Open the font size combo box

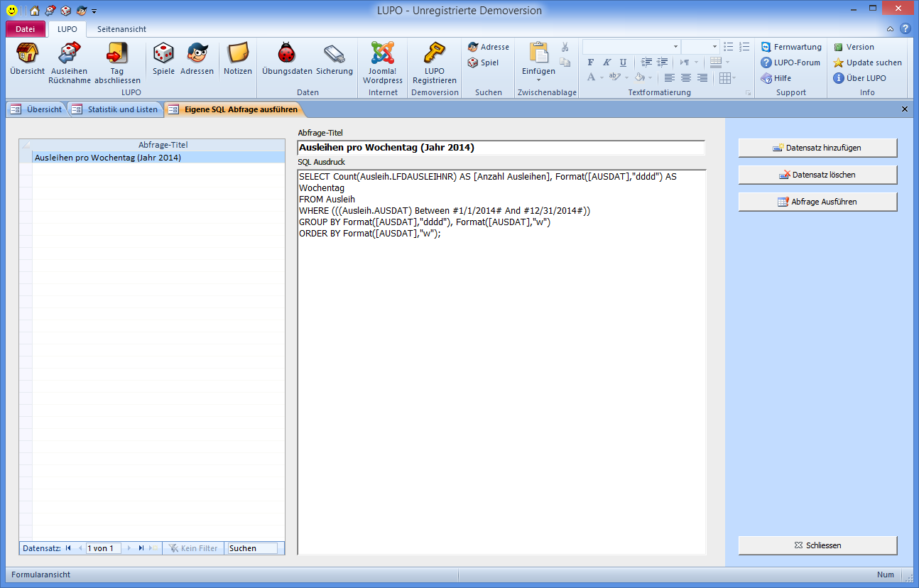(x=700, y=46)
